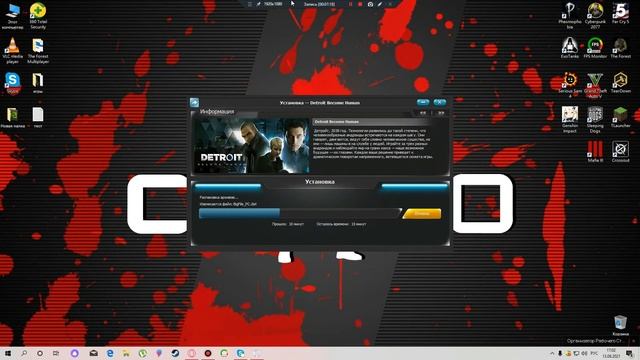Launch the Phasmophobia shortcut
This screenshot has width=640, height=360.
click(570, 16)
